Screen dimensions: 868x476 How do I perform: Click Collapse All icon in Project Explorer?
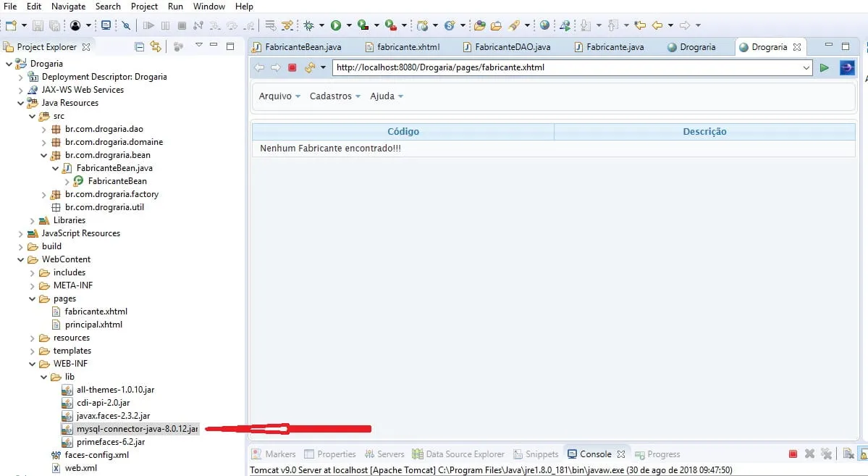[x=140, y=46]
